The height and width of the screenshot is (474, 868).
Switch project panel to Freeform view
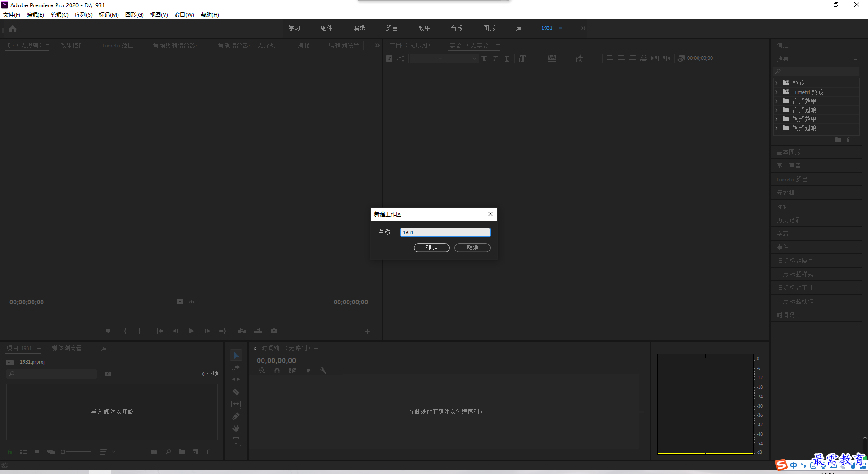coord(51,452)
